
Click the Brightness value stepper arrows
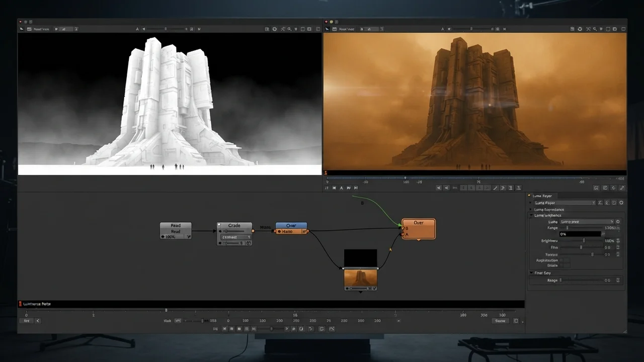pyautogui.click(x=618, y=240)
